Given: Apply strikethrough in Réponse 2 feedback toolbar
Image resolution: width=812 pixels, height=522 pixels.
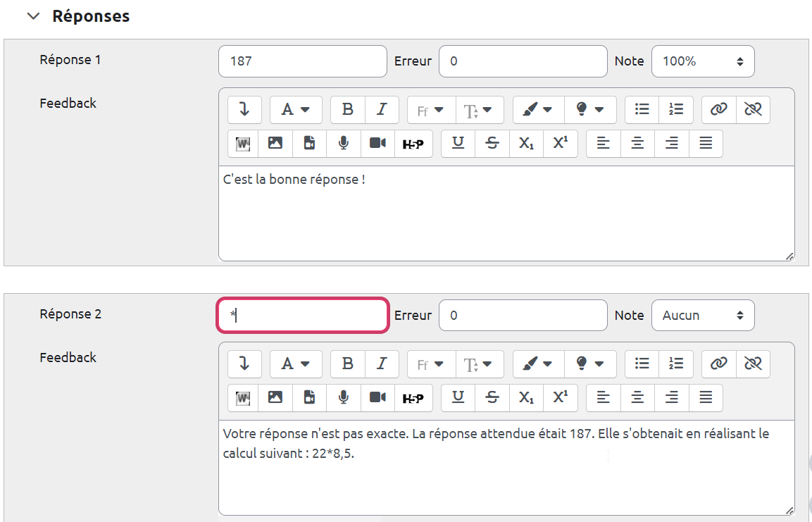Looking at the screenshot, I should pyautogui.click(x=492, y=397).
